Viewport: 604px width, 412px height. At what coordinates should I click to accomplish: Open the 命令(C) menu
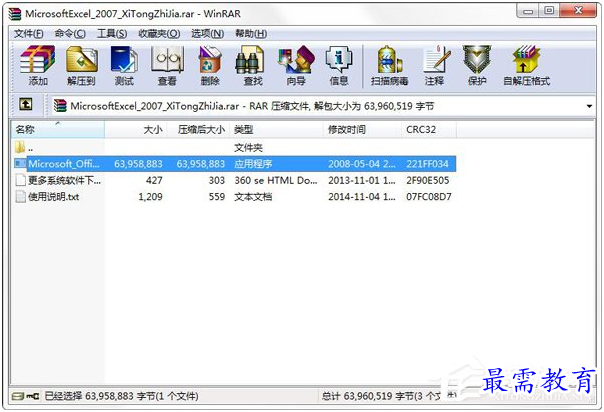(70, 34)
